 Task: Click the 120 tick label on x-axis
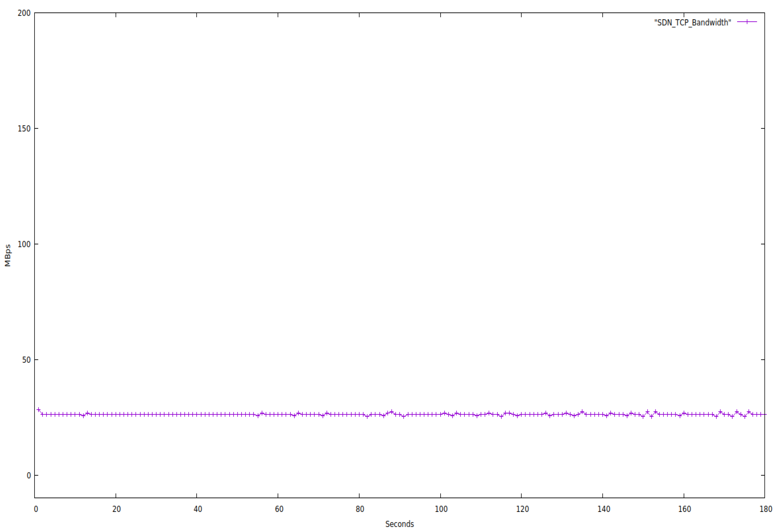pyautogui.click(x=522, y=509)
